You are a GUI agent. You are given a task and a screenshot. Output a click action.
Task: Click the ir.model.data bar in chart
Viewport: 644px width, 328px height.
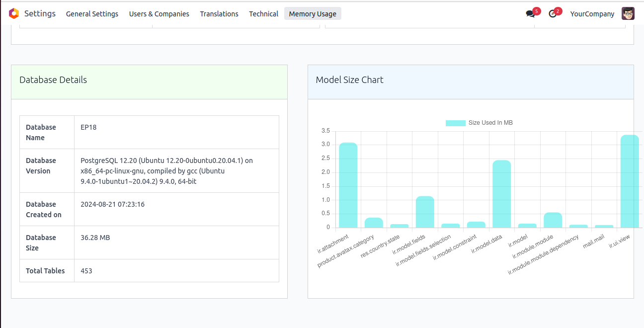coord(501,194)
